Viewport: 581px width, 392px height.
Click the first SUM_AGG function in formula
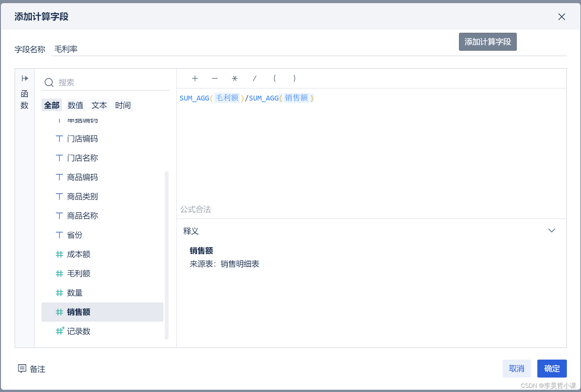click(194, 98)
